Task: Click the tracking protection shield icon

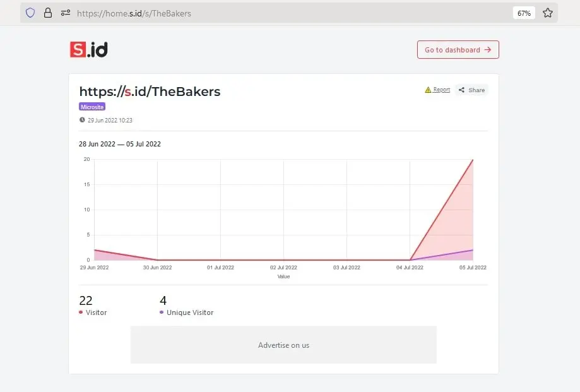Action: (30, 13)
